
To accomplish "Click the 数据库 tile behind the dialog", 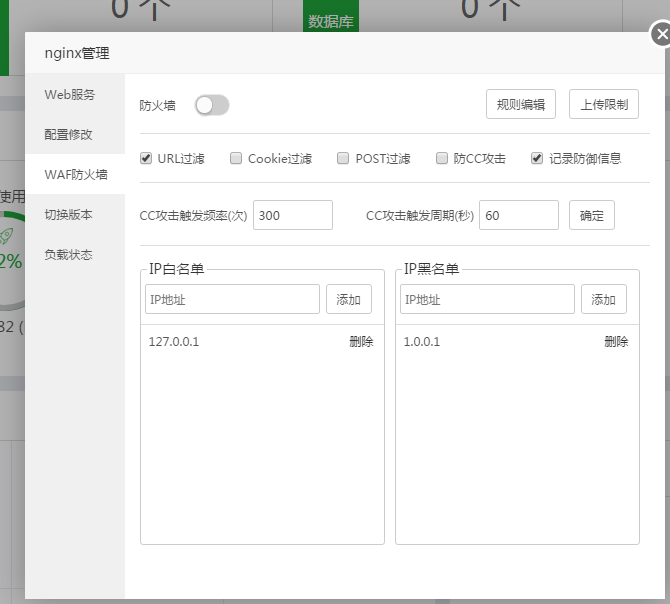I will click(x=331, y=16).
